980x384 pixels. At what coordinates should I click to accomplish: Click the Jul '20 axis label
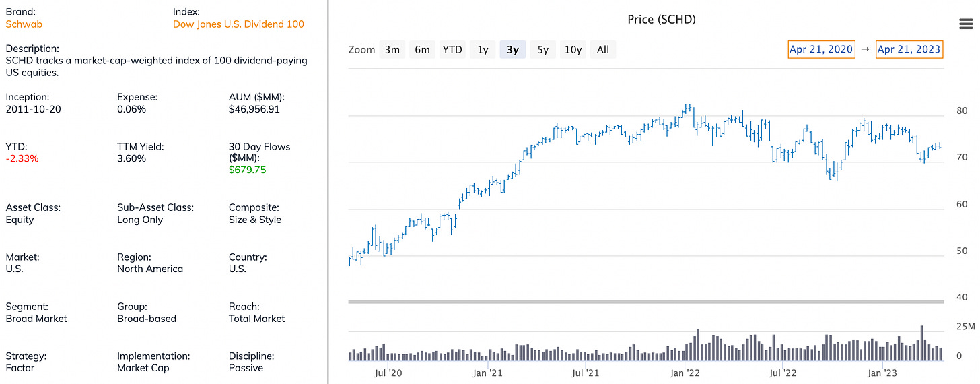click(x=388, y=372)
